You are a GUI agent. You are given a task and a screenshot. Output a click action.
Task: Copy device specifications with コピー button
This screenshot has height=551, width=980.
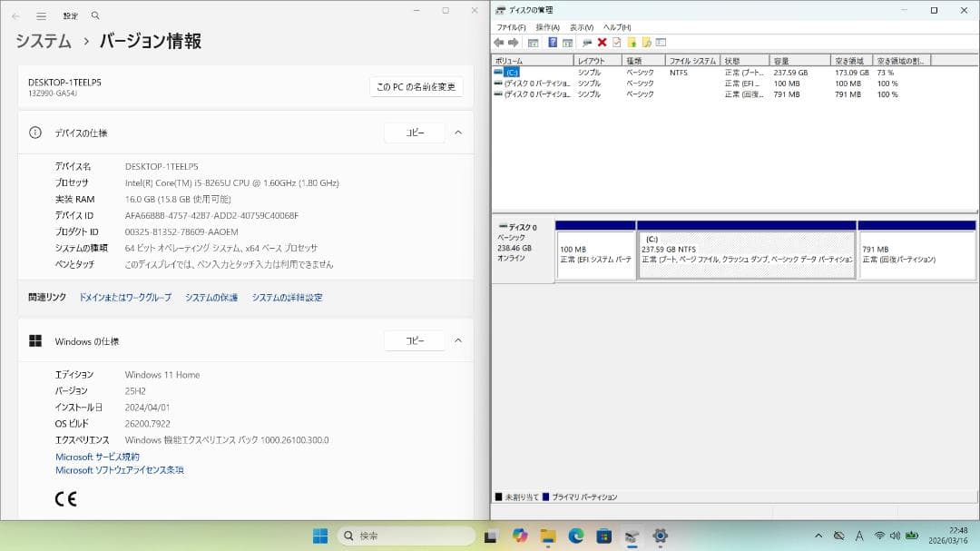pos(415,133)
